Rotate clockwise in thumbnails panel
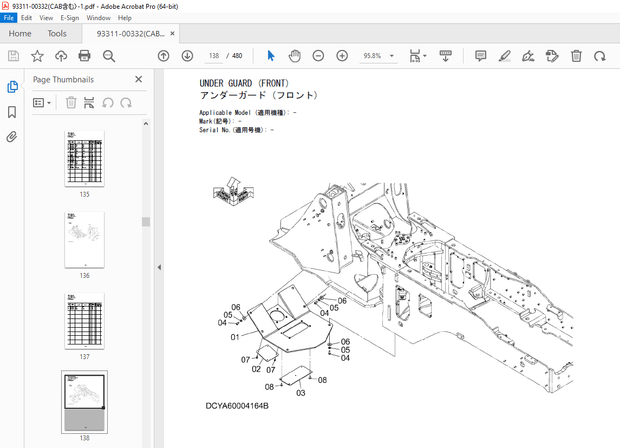Viewport: 620px width, 448px height. click(126, 103)
